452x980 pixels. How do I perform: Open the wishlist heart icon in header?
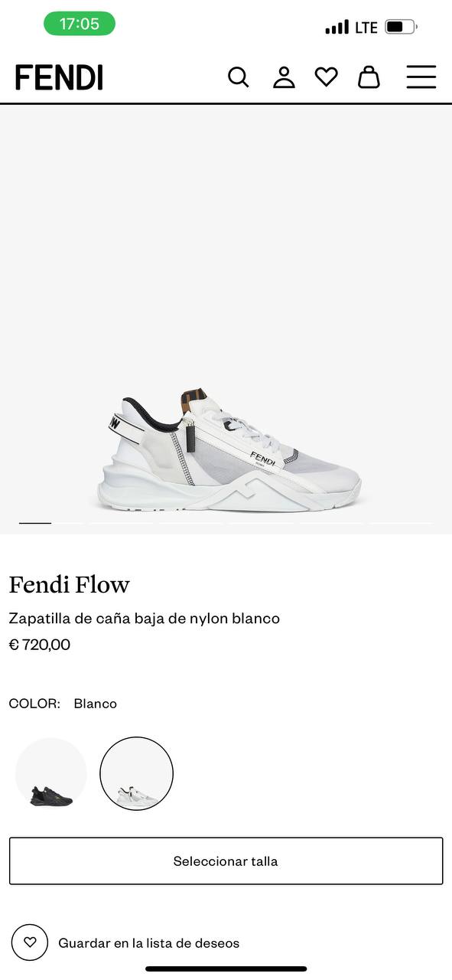[327, 77]
